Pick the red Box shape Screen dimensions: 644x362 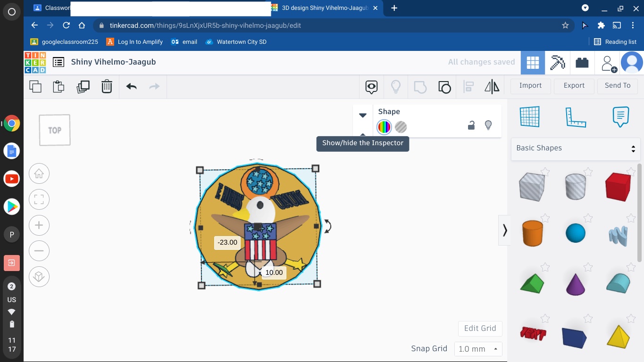[x=618, y=187]
